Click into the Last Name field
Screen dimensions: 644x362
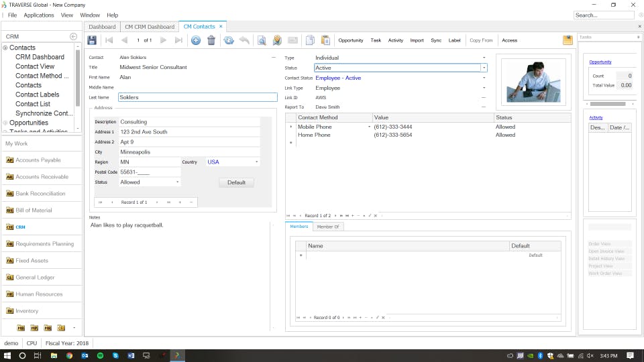pos(197,97)
